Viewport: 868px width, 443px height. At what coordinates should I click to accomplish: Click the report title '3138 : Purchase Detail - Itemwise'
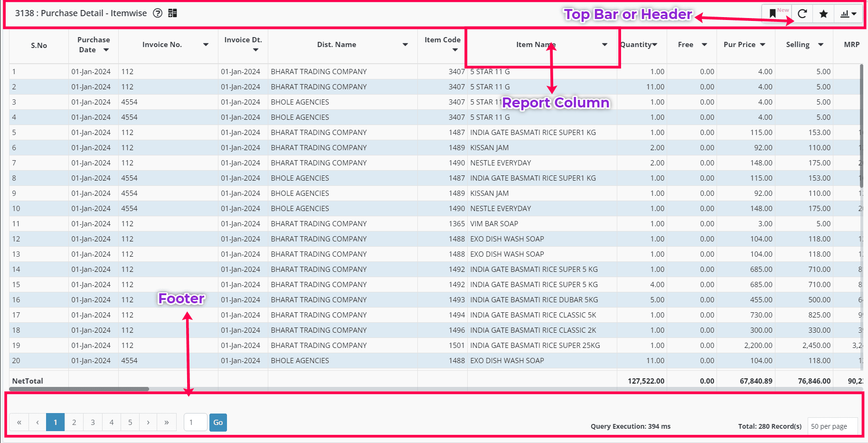[x=81, y=13]
